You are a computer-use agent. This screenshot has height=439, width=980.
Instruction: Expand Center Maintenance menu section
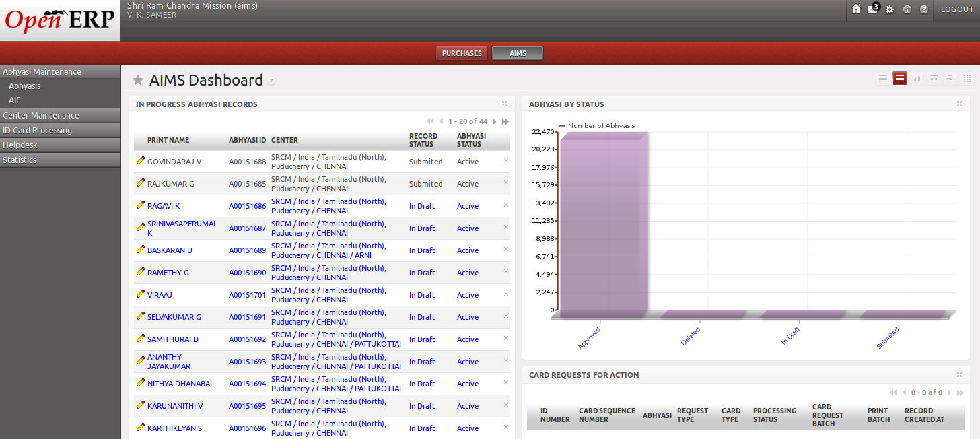point(61,115)
